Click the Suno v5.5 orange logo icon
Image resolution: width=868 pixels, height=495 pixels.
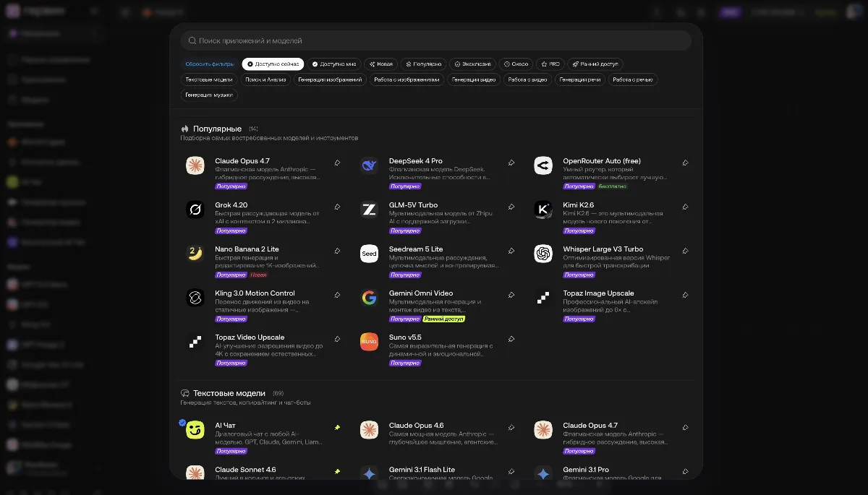369,342
